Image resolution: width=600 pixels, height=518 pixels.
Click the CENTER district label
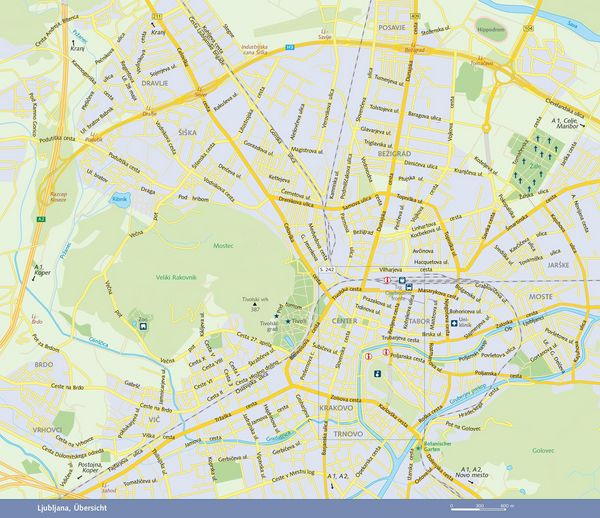click(345, 321)
